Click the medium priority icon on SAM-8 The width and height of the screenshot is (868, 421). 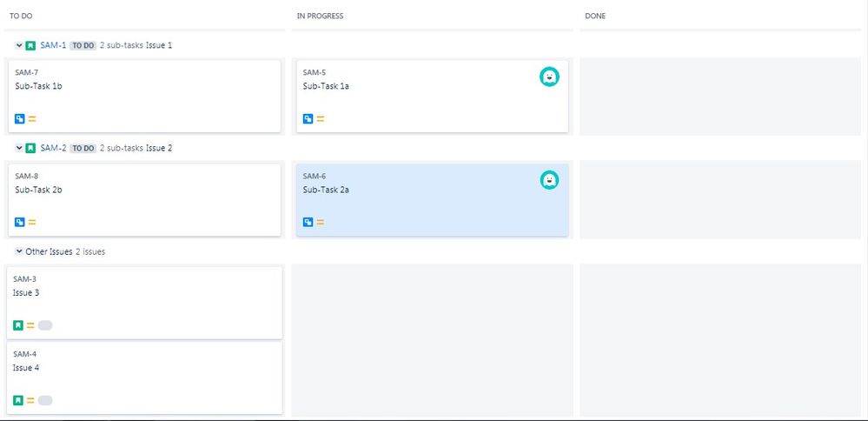click(32, 222)
